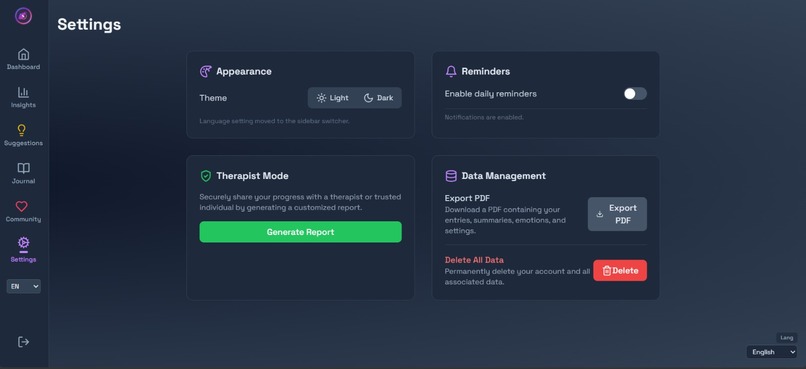806x369 pixels.
Task: Click 'Download a PDF containing your entries' text
Action: pyautogui.click(x=505, y=220)
